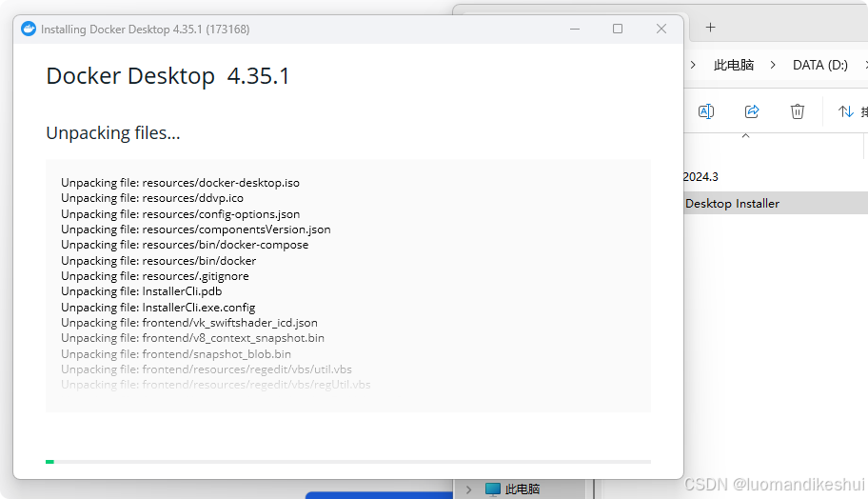Click the monitor icon beside '此电脑' in tree
The width and height of the screenshot is (868, 499).
click(492, 489)
